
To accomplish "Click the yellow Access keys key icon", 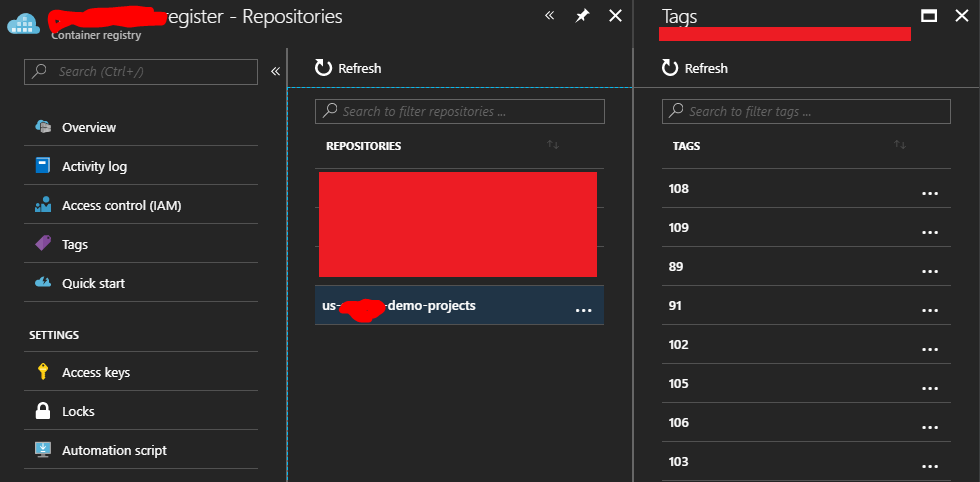I will point(43,372).
